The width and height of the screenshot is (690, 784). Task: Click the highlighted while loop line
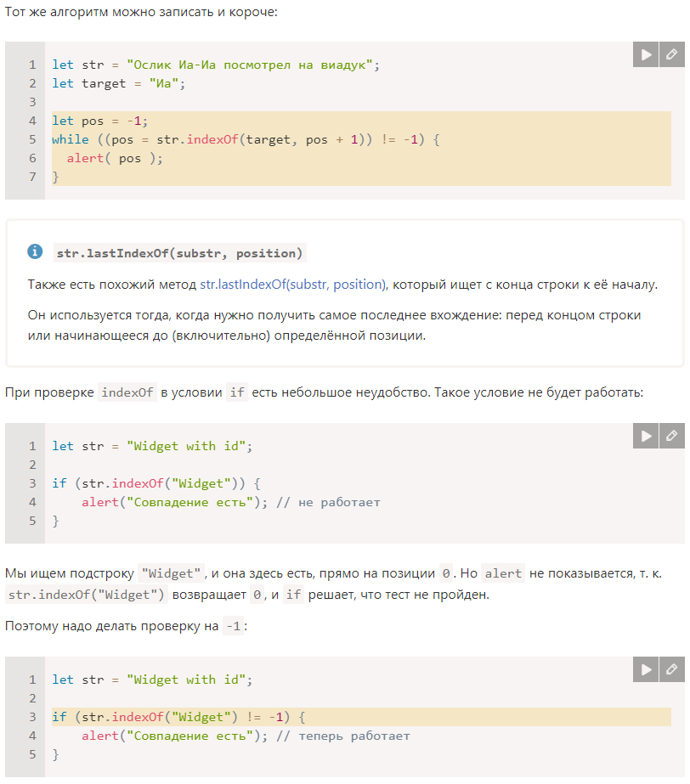[361, 139]
